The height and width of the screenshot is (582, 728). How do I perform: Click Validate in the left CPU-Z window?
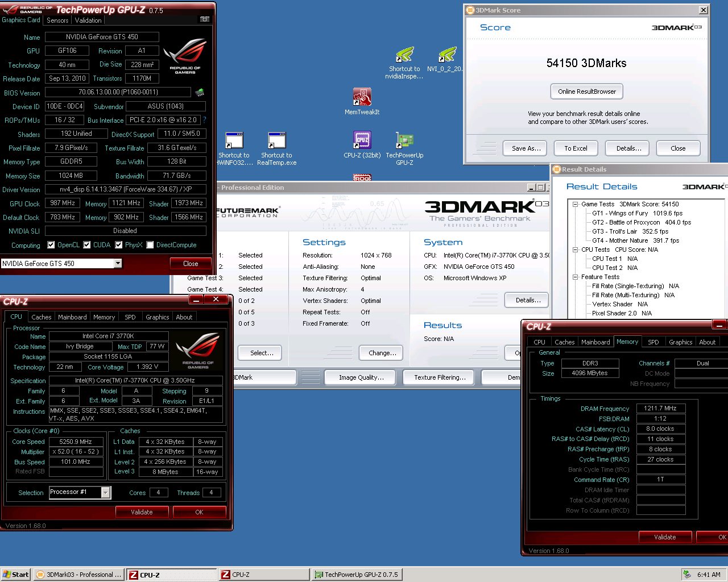click(x=142, y=512)
